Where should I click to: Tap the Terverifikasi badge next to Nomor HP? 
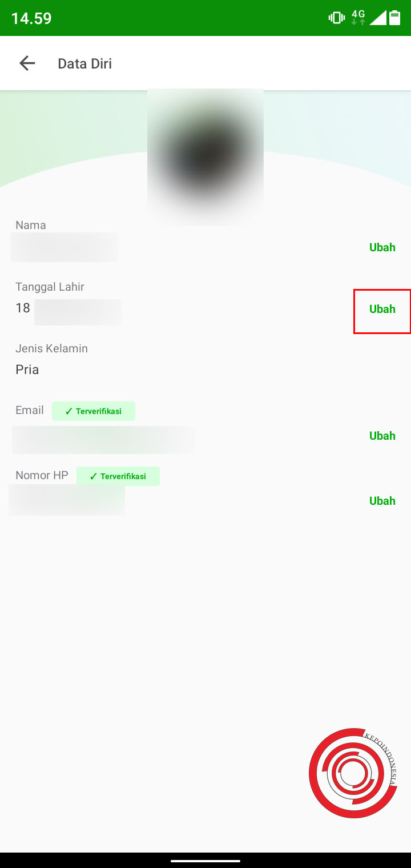(x=118, y=476)
